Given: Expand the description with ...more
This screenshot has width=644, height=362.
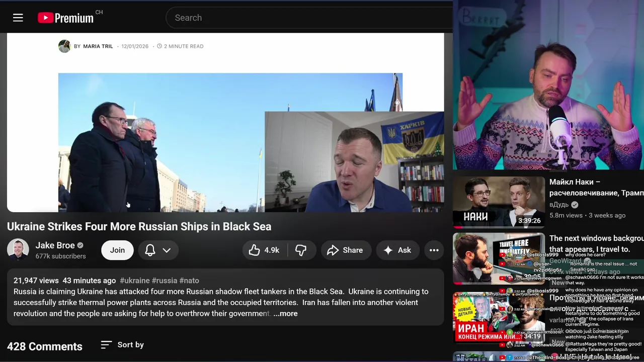Looking at the screenshot, I should click(x=285, y=313).
